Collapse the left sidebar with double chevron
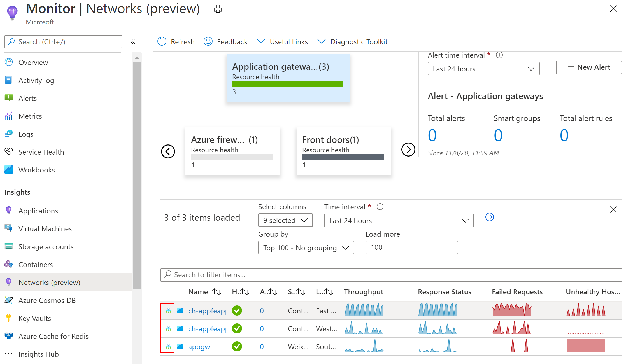 (133, 42)
